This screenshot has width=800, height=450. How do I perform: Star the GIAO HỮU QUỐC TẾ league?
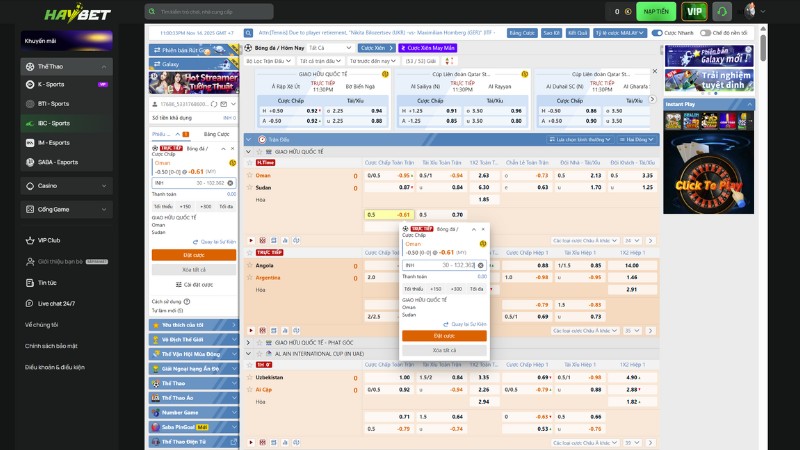pyautogui.click(x=259, y=152)
